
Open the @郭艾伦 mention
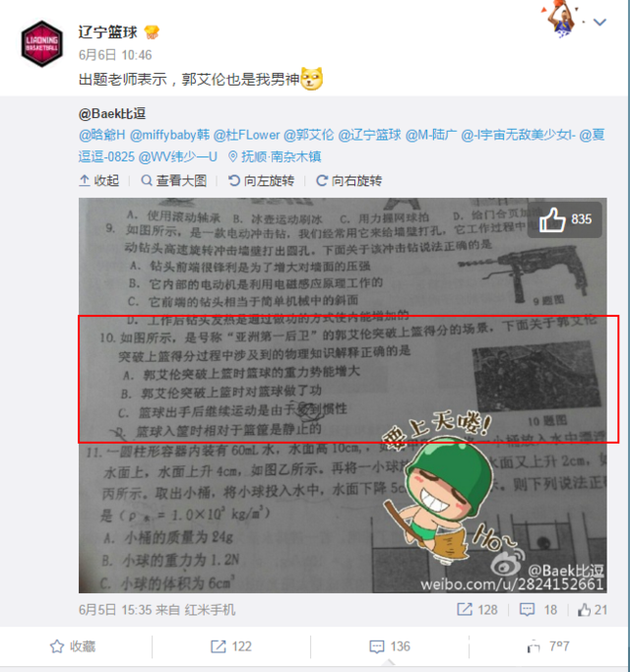pyautogui.click(x=309, y=135)
